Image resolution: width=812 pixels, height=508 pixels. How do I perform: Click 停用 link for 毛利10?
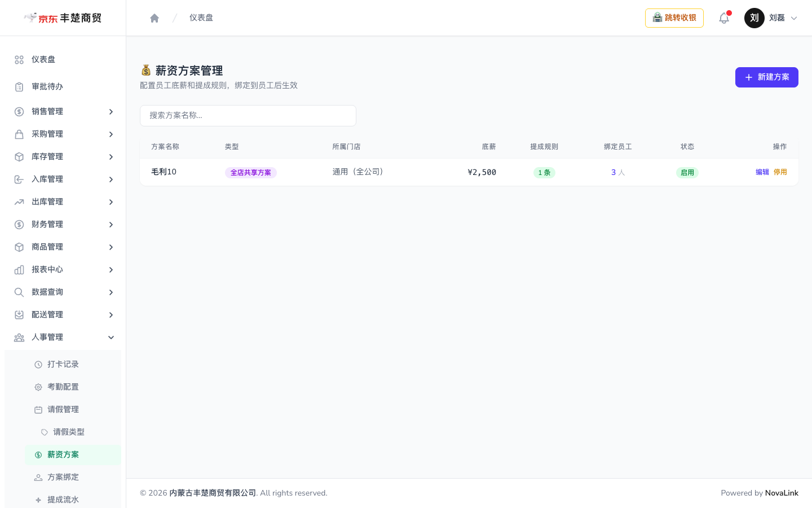(780, 172)
